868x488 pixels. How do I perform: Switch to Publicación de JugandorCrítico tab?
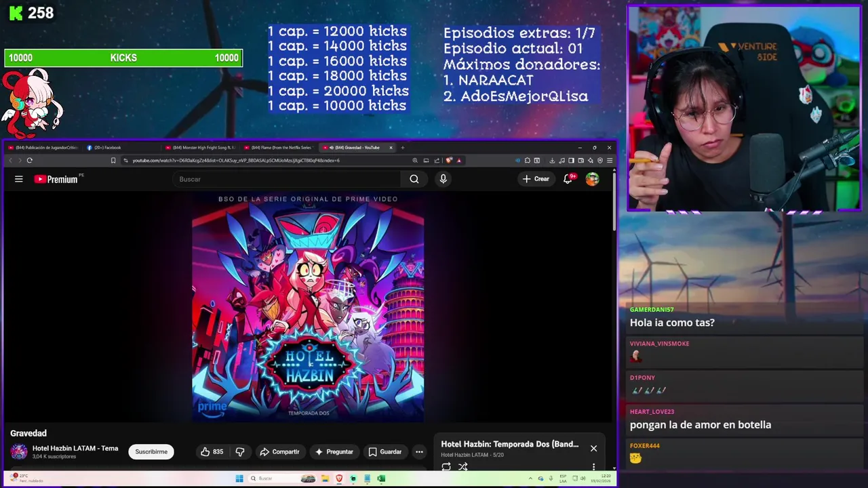coord(43,147)
